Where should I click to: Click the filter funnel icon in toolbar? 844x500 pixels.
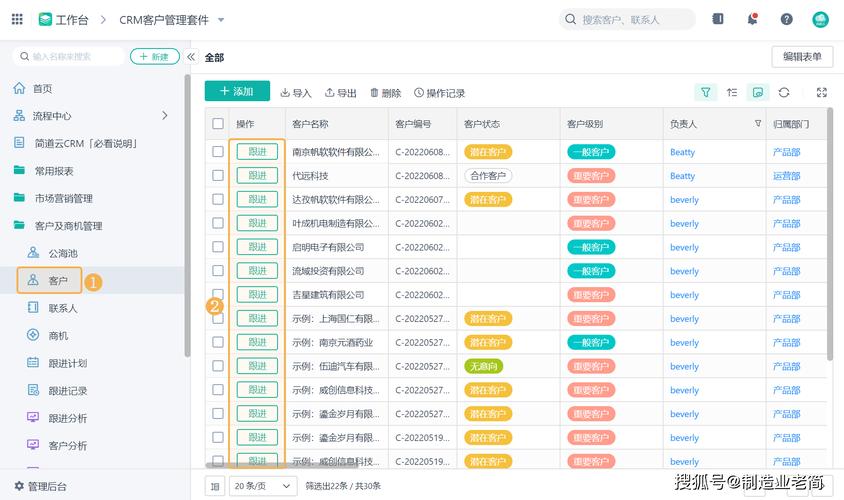tap(705, 93)
